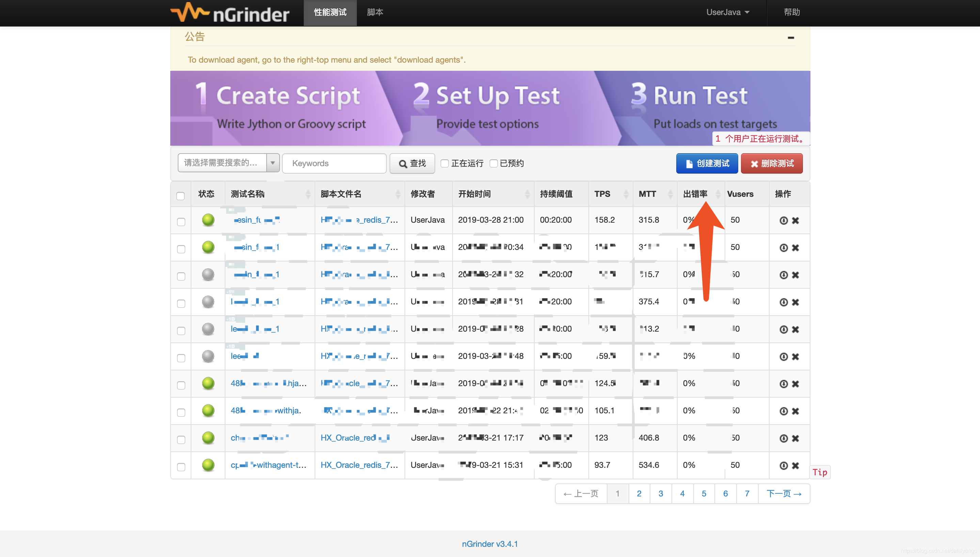Open the search category dropdown

228,163
